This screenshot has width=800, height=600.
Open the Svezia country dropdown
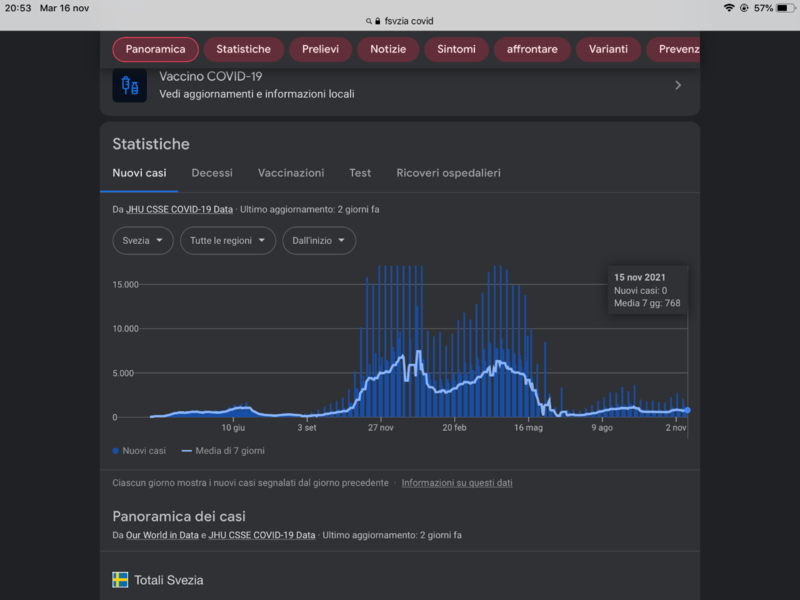point(143,241)
